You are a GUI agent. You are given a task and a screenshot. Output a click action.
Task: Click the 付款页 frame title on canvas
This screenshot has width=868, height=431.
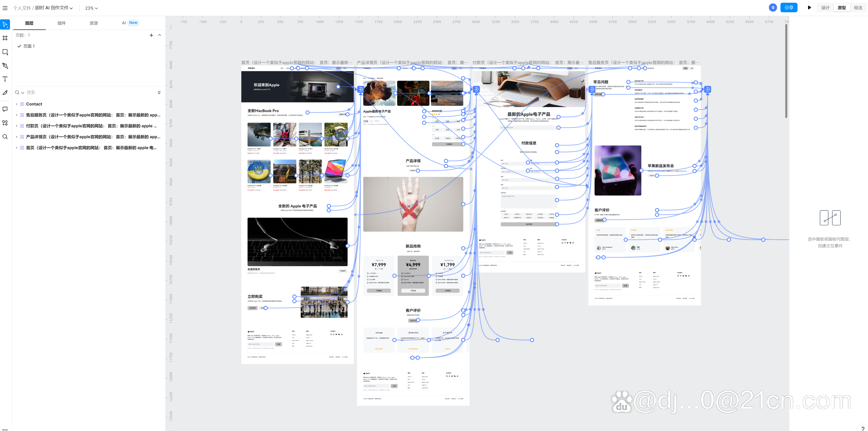tap(528, 63)
